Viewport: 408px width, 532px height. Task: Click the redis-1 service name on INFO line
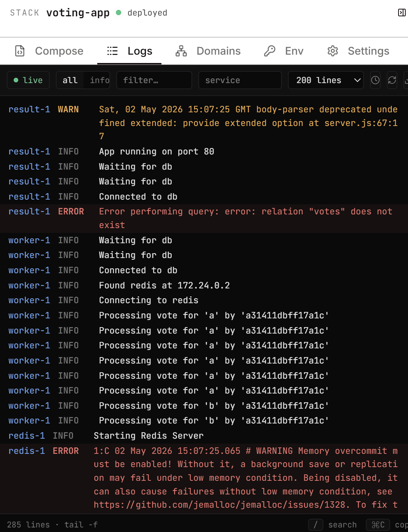pyautogui.click(x=27, y=436)
